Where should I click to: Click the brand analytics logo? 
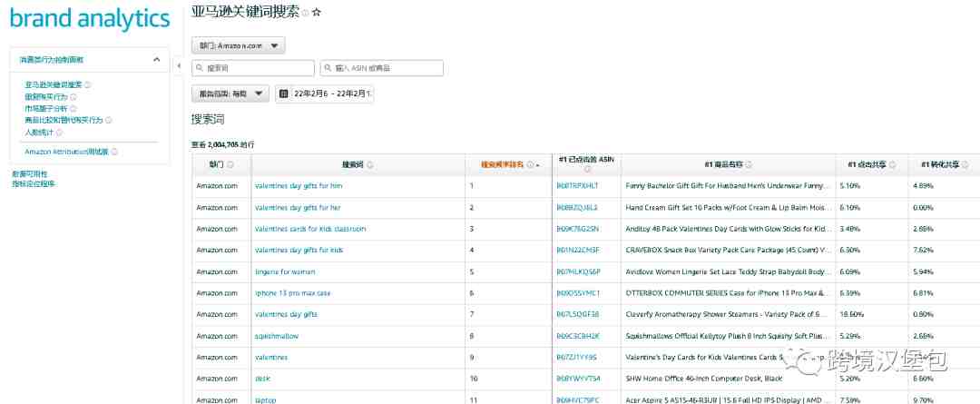pyautogui.click(x=89, y=19)
